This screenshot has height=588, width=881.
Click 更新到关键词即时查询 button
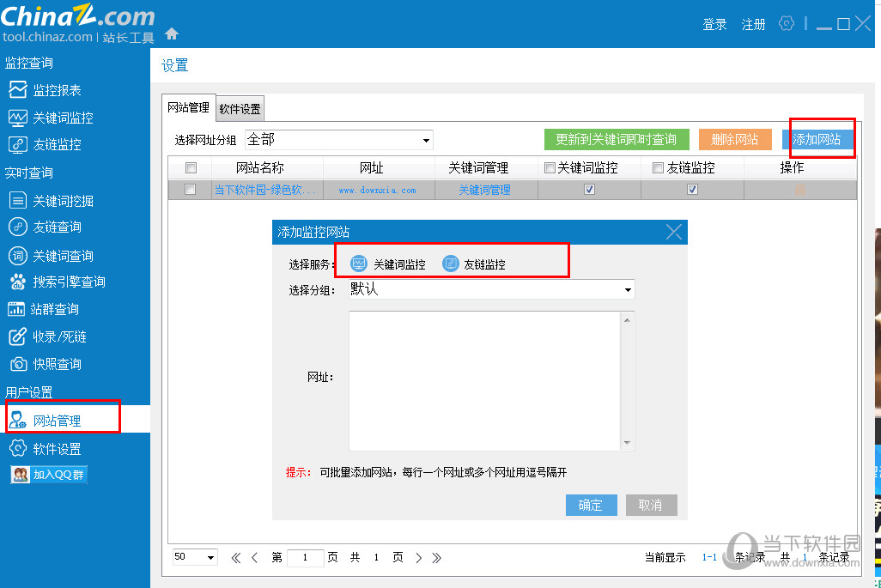[616, 139]
